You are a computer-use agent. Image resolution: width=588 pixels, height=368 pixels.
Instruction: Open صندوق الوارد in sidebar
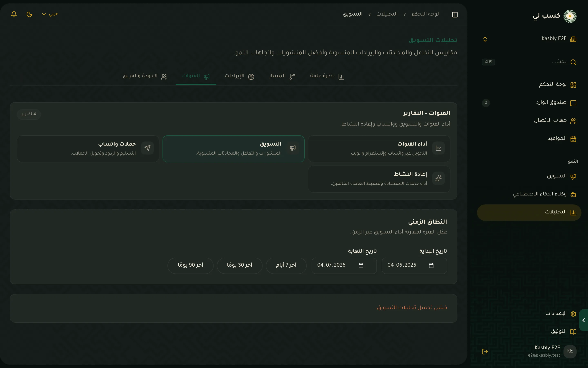pos(529,103)
